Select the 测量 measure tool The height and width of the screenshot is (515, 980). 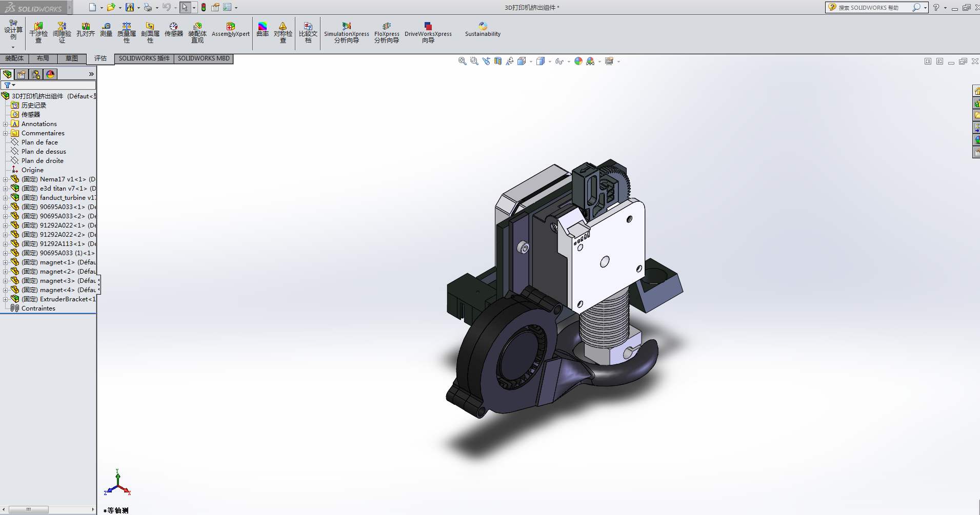106,30
